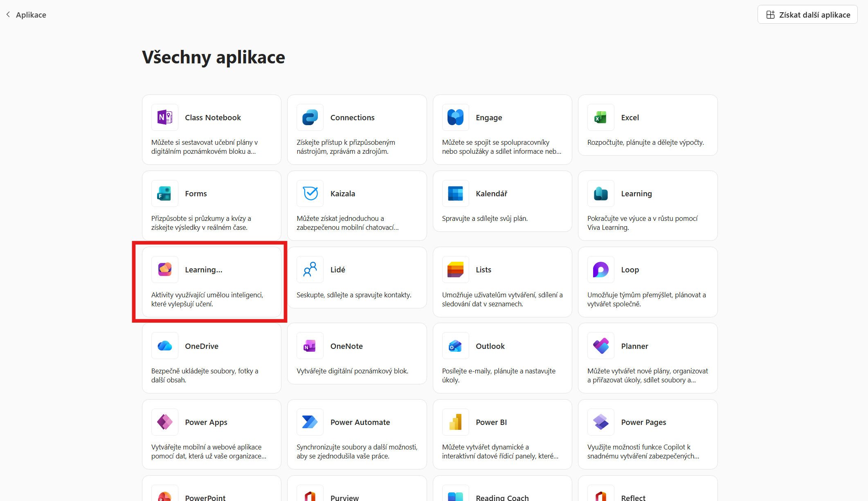Click the Power BI icon

click(455, 422)
